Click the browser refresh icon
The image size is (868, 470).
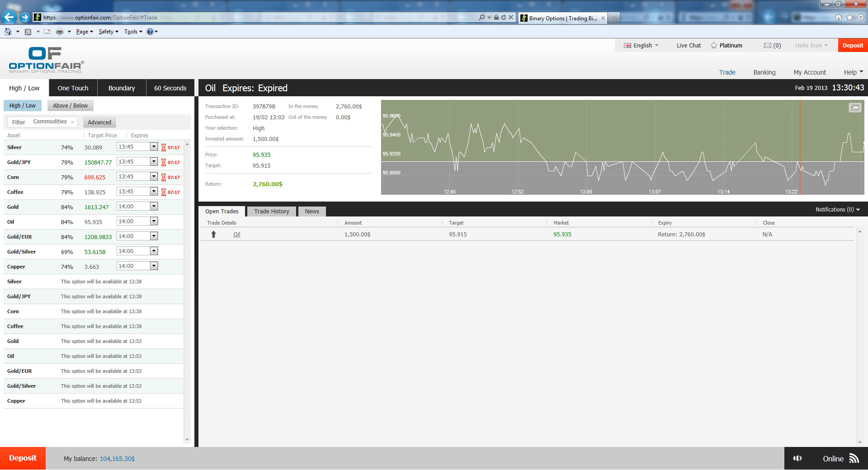tap(504, 18)
